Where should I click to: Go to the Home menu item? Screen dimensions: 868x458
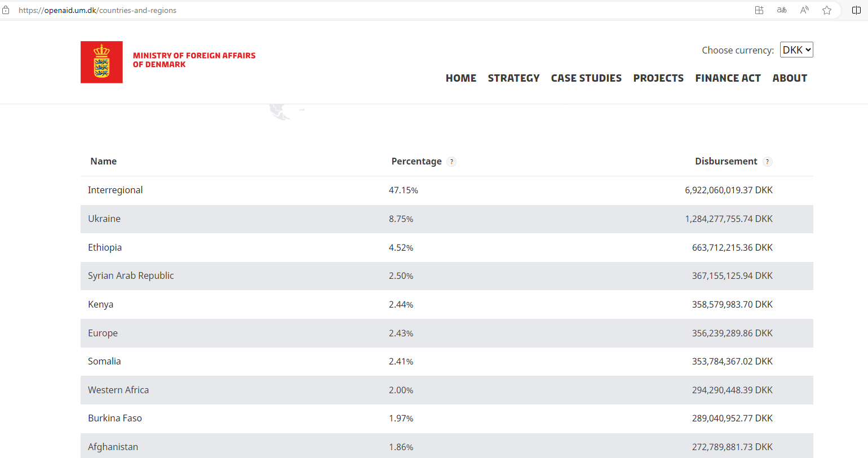[460, 78]
